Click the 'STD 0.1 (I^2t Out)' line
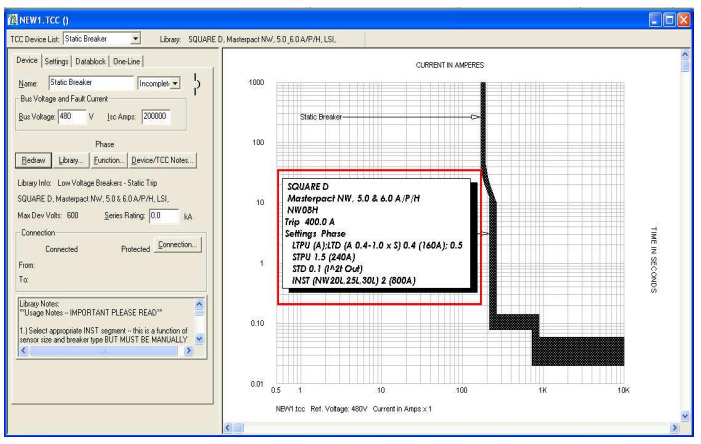701x444 pixels. [x=327, y=269]
